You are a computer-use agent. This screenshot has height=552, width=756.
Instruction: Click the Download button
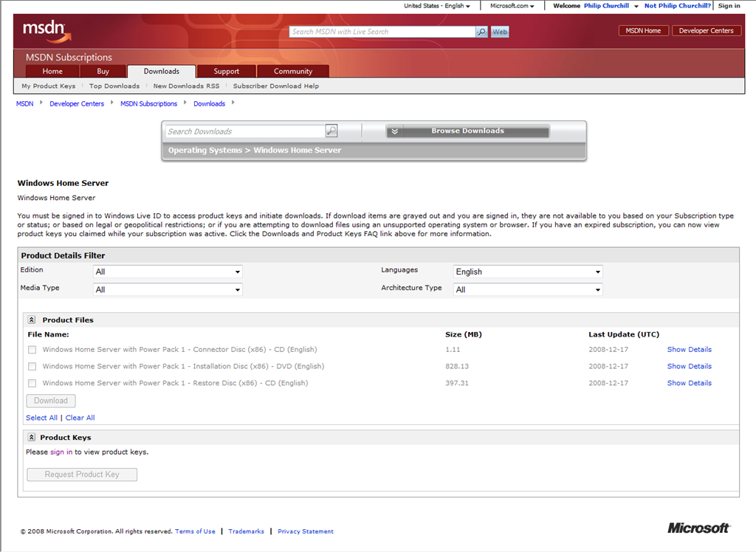(51, 401)
